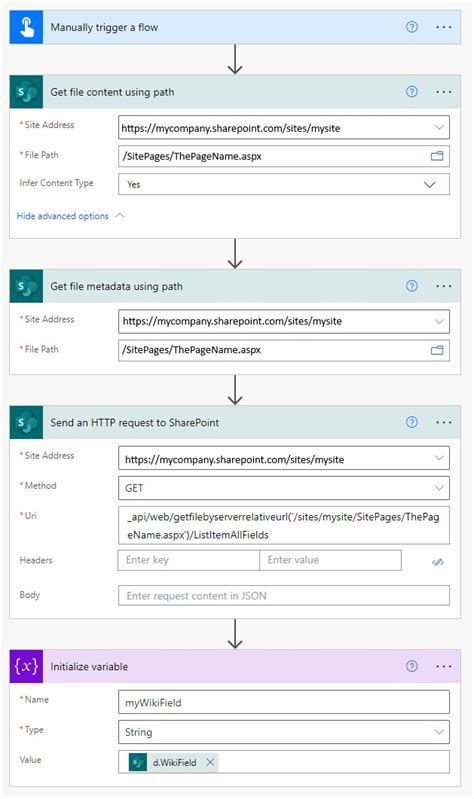Click the Body label
This screenshot has width=474, height=799.
tap(30, 595)
